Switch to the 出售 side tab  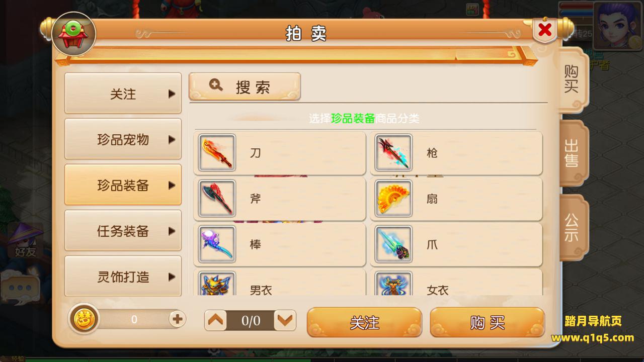click(x=572, y=153)
